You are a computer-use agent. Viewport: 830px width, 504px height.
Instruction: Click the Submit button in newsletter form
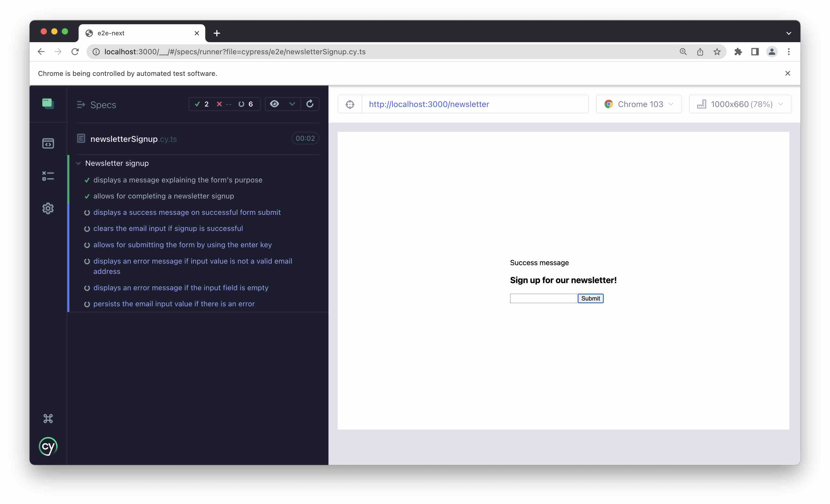(x=590, y=298)
